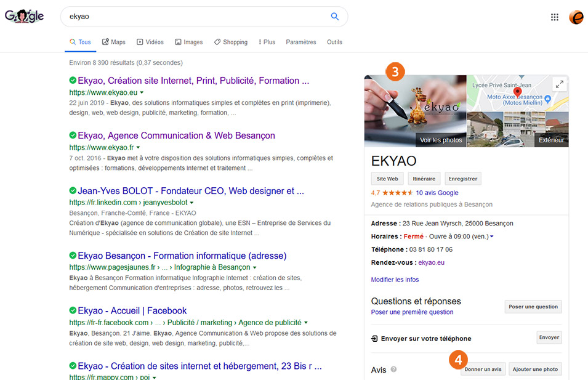The image size is (588, 380).
Task: Switch to the Images tab
Action: click(x=188, y=42)
